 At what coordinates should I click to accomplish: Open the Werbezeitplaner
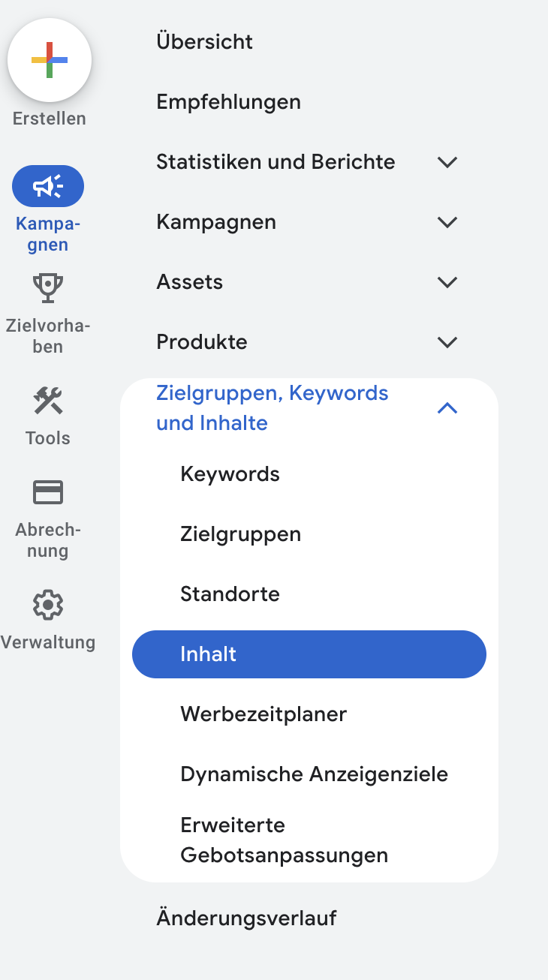pyautogui.click(x=263, y=714)
